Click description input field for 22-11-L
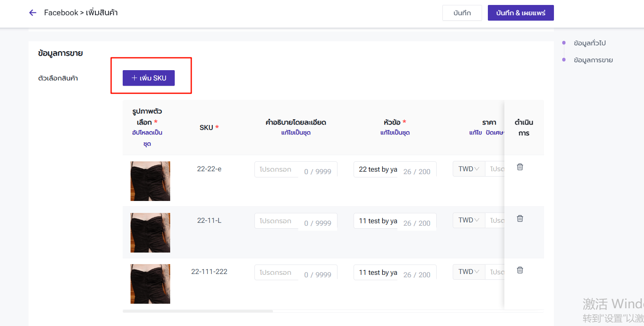The image size is (644, 326). [x=277, y=221]
